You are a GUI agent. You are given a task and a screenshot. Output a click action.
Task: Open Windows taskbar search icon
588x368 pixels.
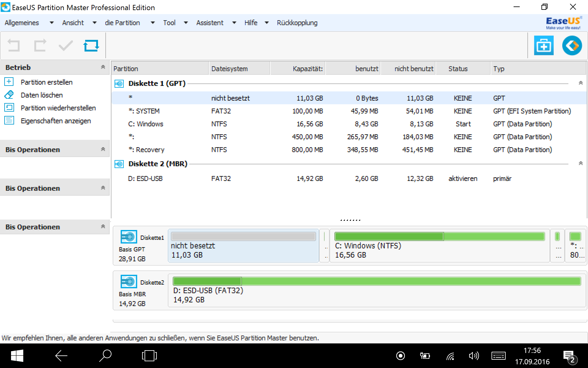105,356
